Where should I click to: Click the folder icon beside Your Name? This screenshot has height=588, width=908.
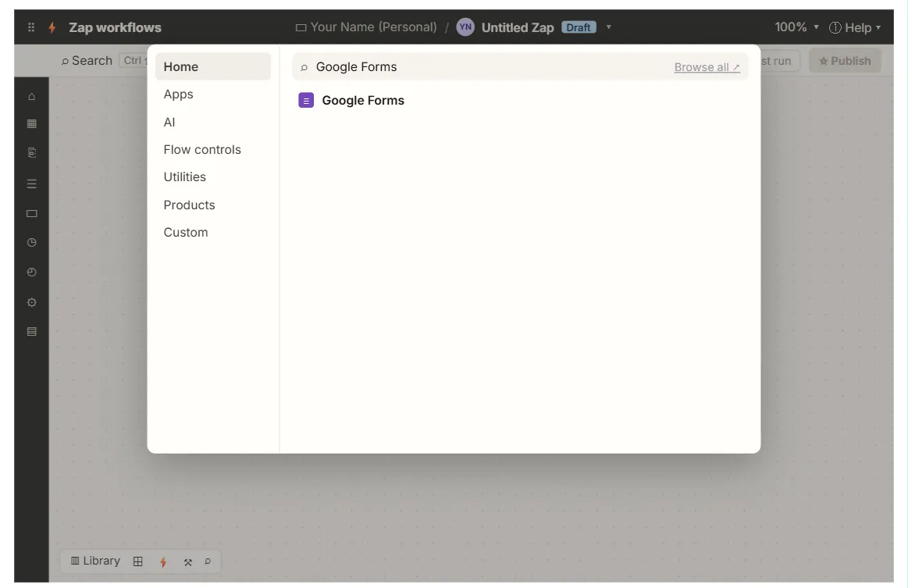coord(301,27)
